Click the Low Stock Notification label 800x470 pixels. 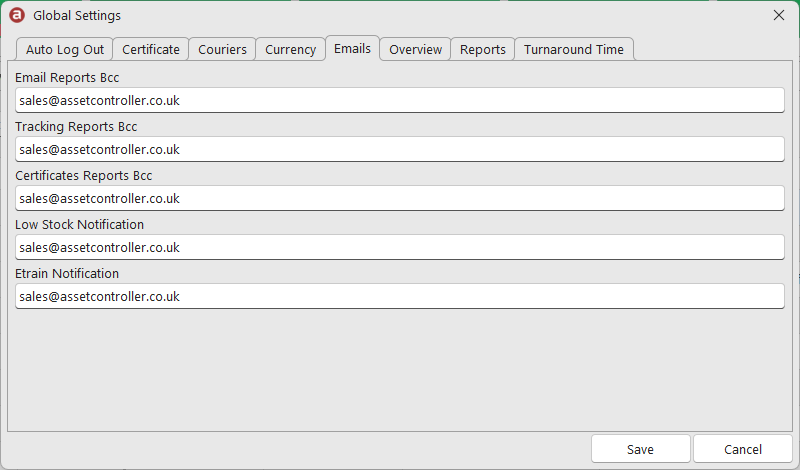[x=80, y=225]
